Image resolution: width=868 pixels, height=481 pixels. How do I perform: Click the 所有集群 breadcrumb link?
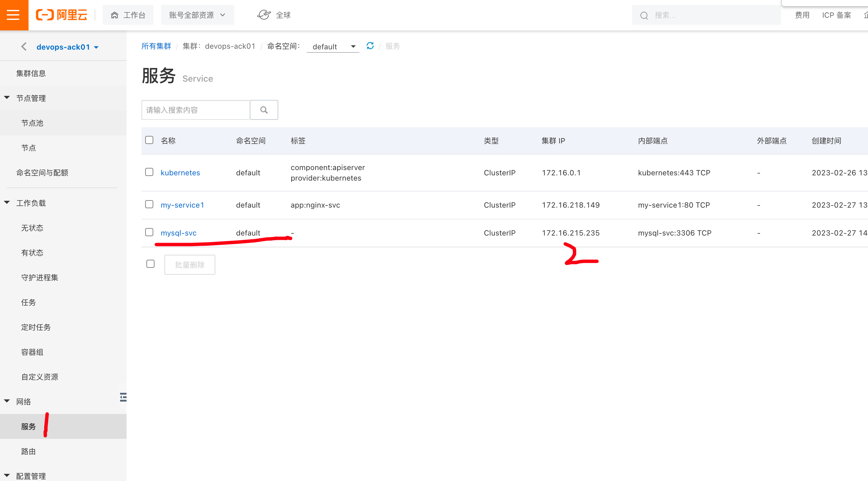pos(156,46)
